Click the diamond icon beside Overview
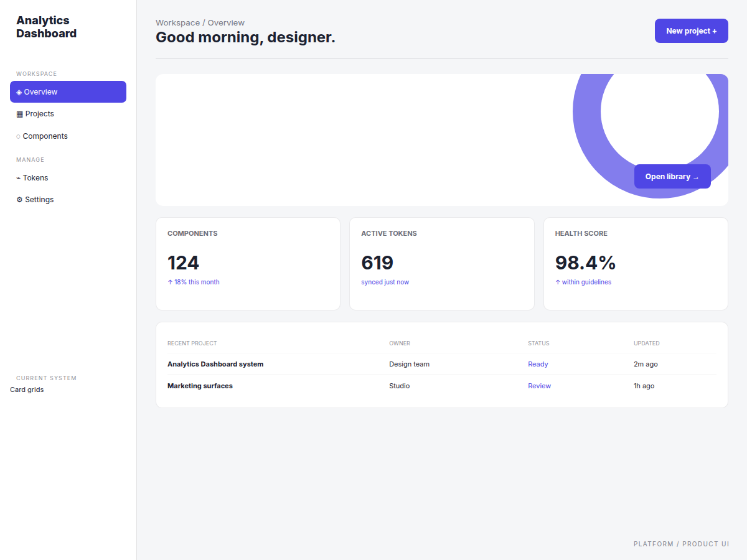Image resolution: width=747 pixels, height=560 pixels. click(x=19, y=92)
